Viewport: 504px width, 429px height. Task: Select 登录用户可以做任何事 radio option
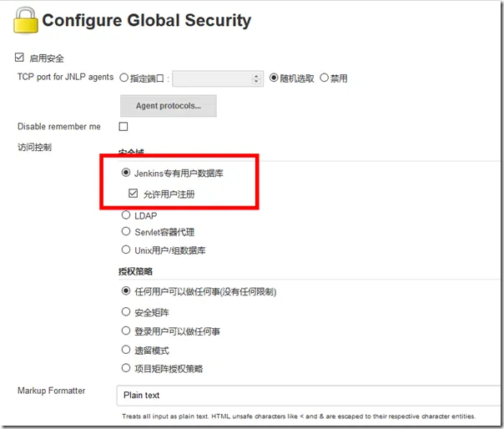coord(126,331)
